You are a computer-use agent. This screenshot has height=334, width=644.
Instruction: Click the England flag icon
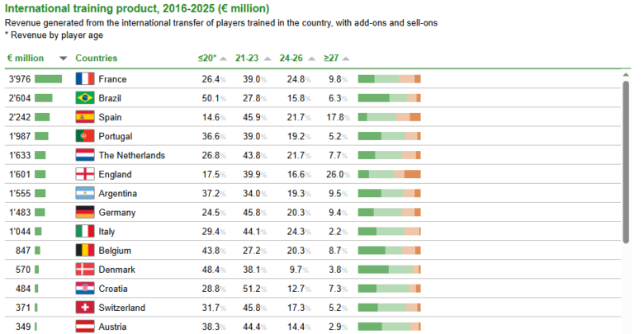[85, 174]
